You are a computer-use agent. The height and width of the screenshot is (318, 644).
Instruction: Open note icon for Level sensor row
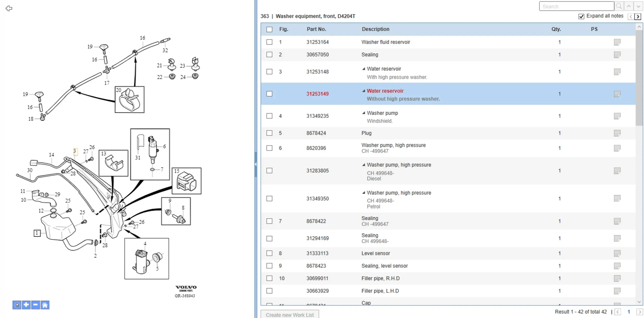tap(617, 253)
